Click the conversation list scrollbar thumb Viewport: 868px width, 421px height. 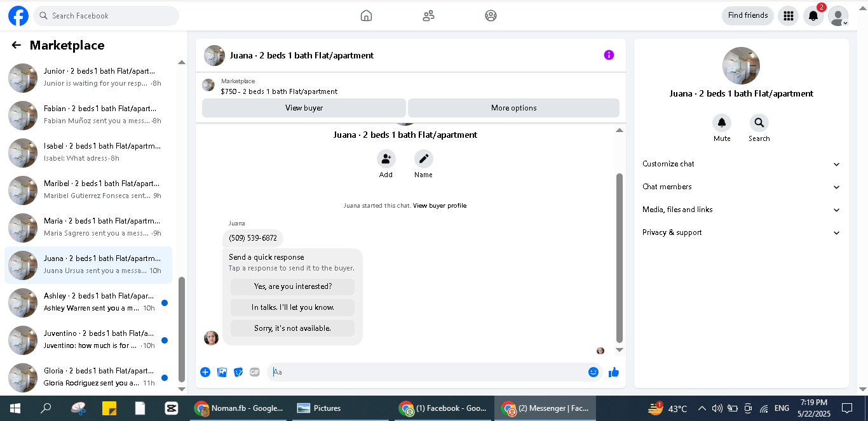[182, 329]
